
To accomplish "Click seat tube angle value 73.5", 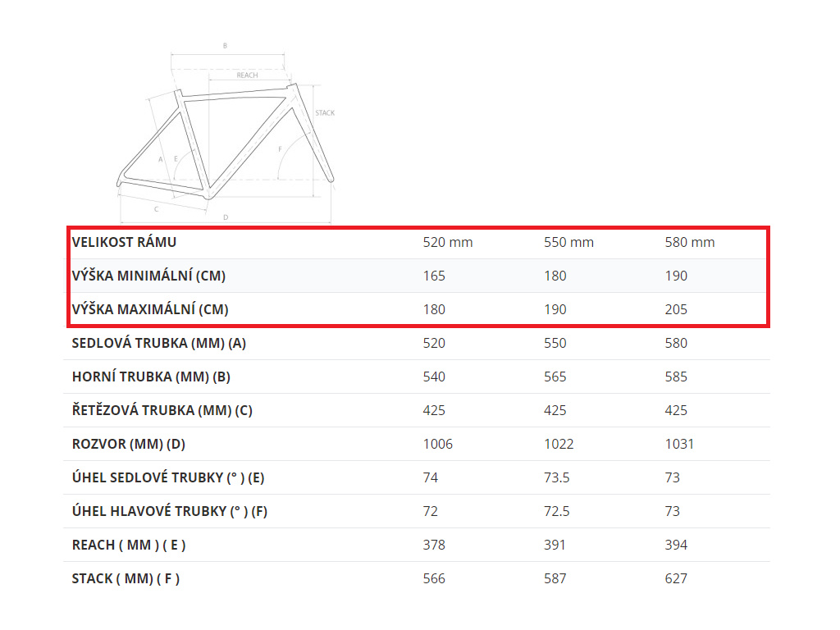I will [x=557, y=478].
